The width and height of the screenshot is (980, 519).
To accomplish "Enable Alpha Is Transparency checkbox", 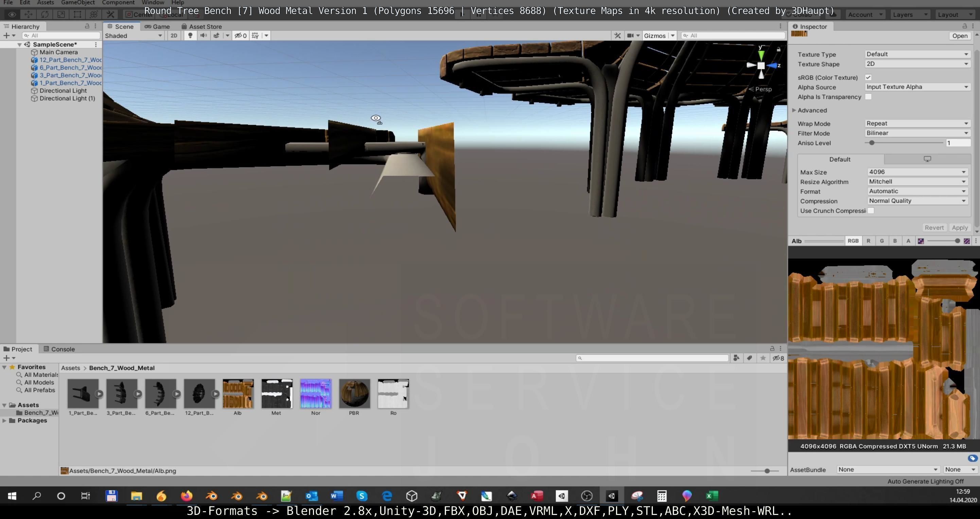I will tap(868, 96).
